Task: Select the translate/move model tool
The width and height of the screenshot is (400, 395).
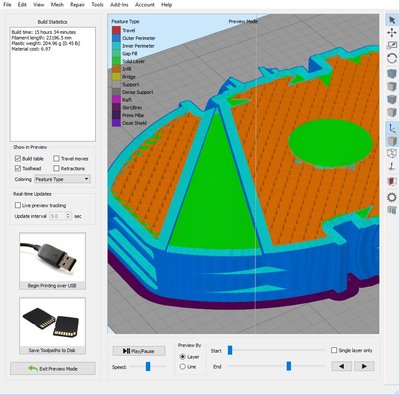Action: click(x=392, y=32)
